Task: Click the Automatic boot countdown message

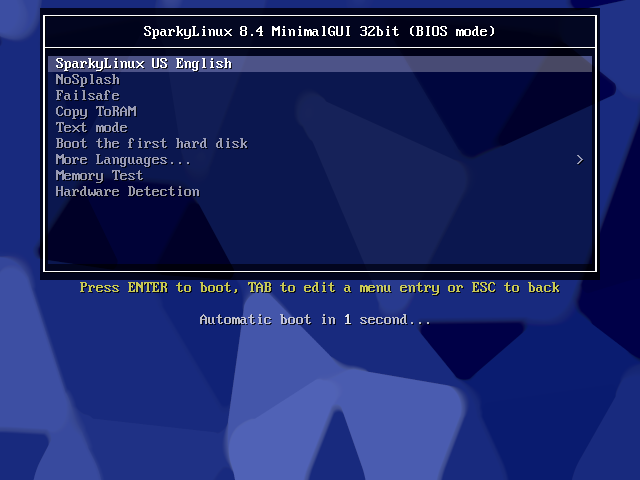Action: (x=315, y=320)
